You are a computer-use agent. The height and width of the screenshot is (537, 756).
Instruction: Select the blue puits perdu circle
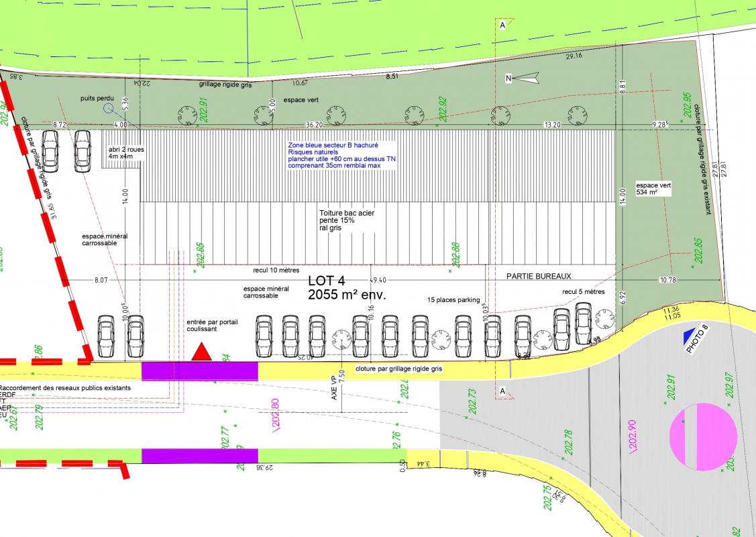[109, 108]
